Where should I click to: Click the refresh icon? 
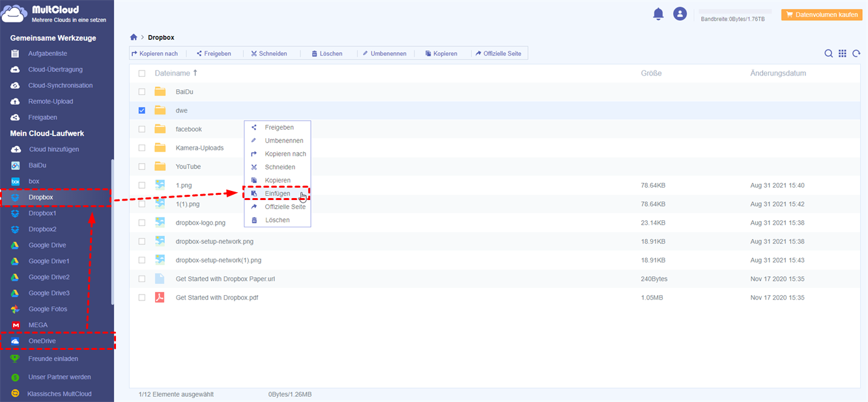856,53
